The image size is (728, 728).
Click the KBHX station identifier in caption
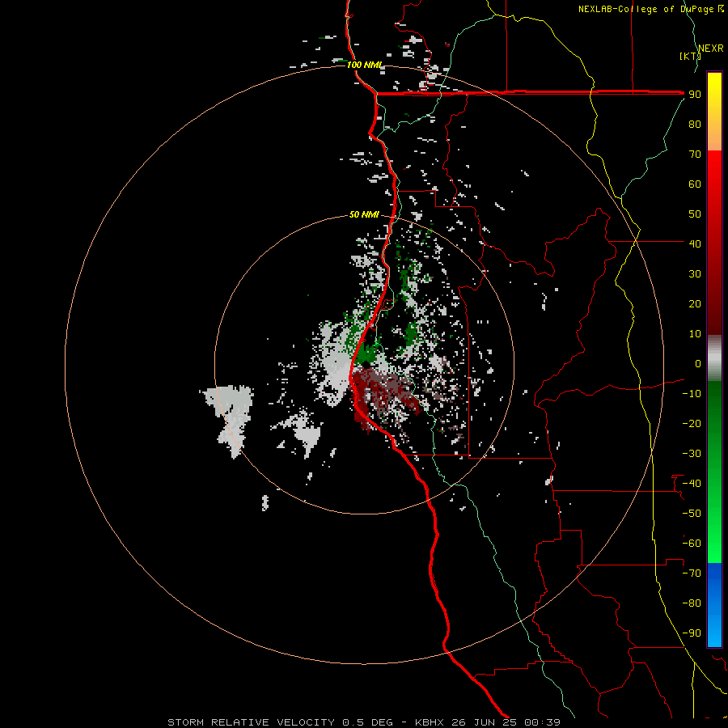[430, 722]
